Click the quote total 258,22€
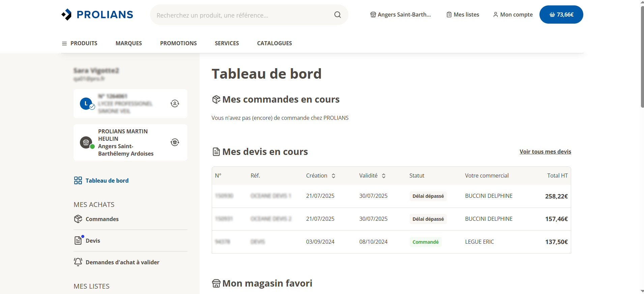This screenshot has height=294, width=644. point(556,196)
